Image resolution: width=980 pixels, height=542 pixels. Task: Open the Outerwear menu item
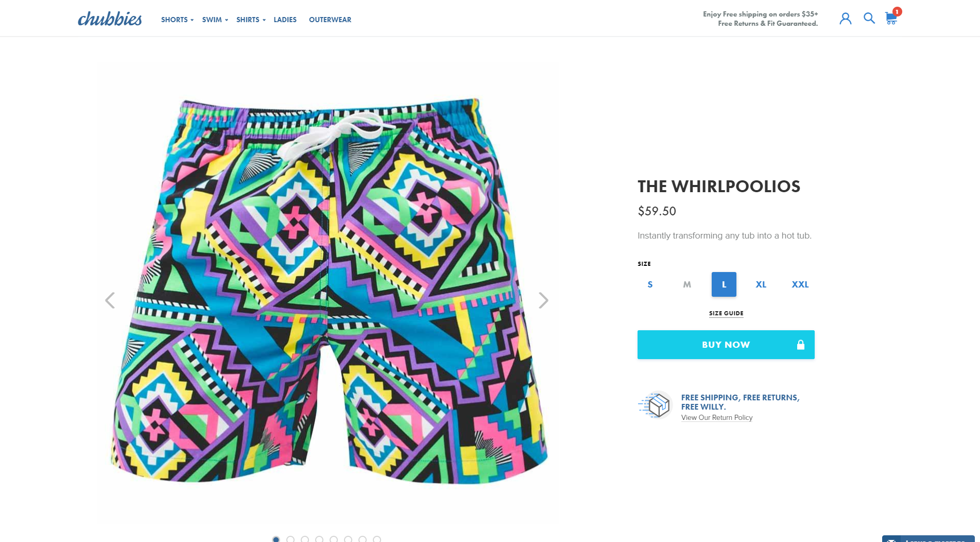330,20
